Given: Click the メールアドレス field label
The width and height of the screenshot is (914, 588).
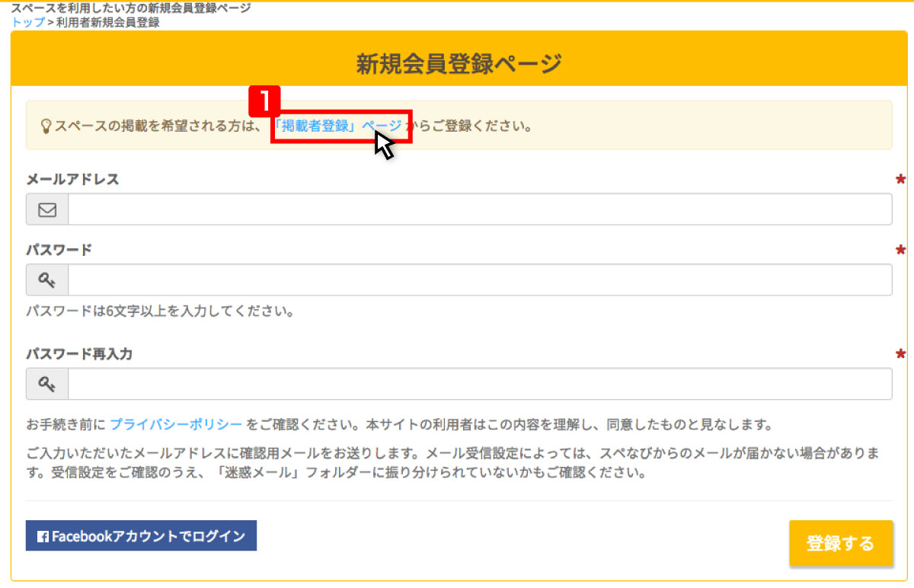Looking at the screenshot, I should click(73, 180).
